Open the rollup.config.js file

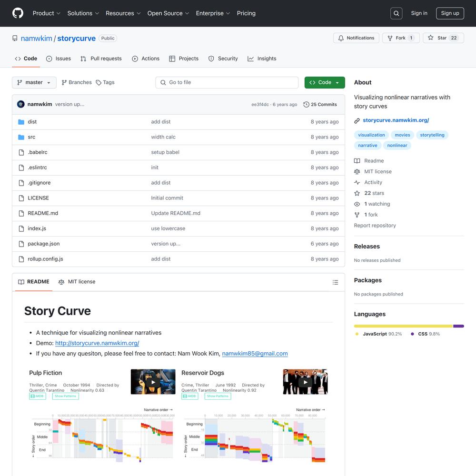coord(46,259)
